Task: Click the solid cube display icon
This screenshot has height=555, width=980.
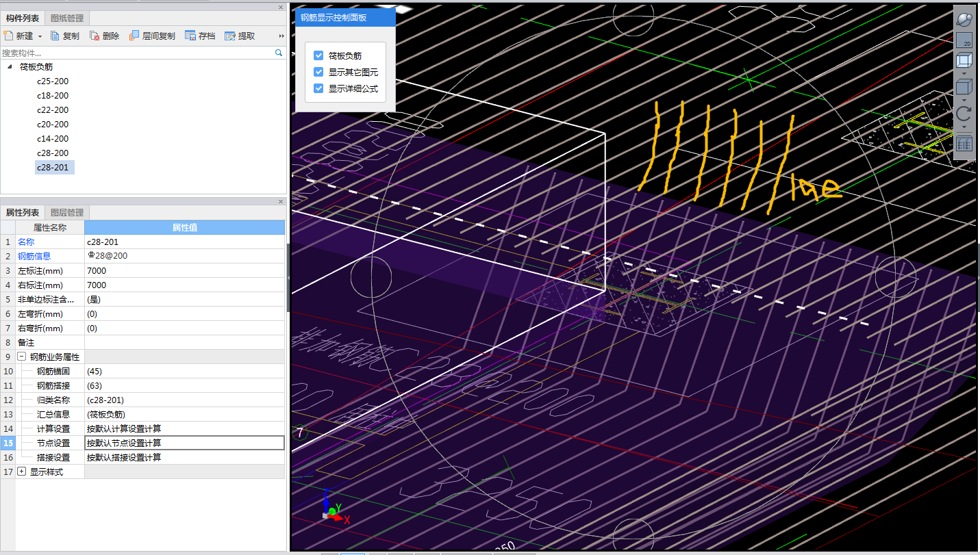Action: pyautogui.click(x=964, y=87)
